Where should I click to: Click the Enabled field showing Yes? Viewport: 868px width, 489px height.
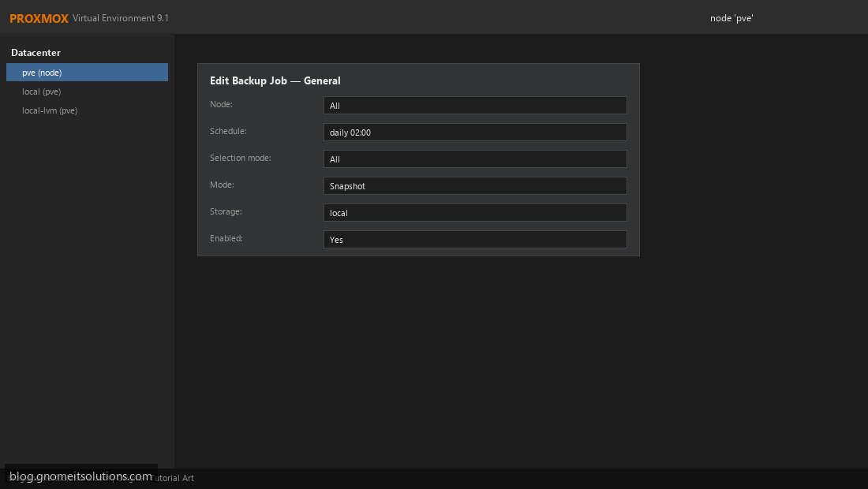point(475,240)
